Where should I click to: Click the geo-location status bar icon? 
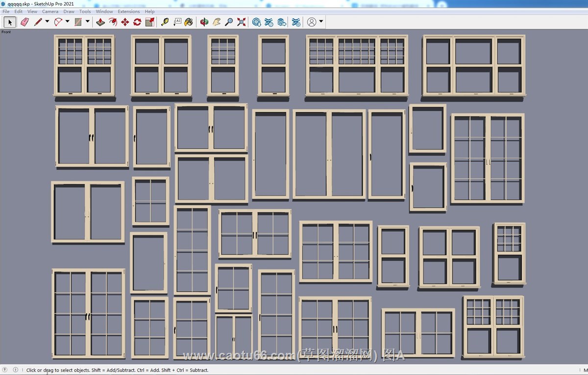pos(5,370)
